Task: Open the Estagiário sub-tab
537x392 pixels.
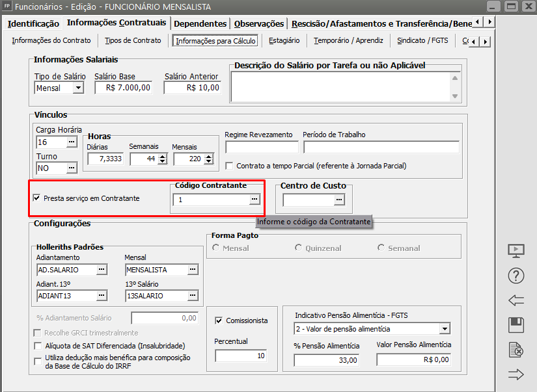Action: click(283, 40)
